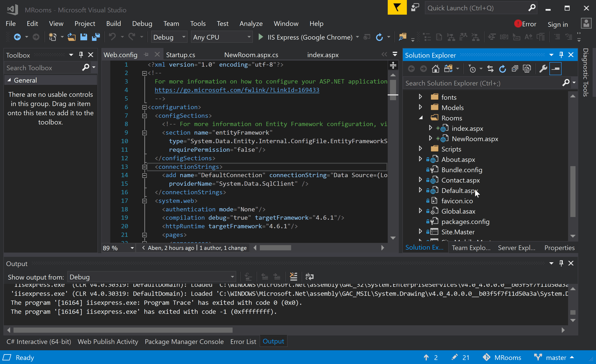This screenshot has width=596, height=364.
Task: Toggle the Web.config tab pin
Action: 146,55
